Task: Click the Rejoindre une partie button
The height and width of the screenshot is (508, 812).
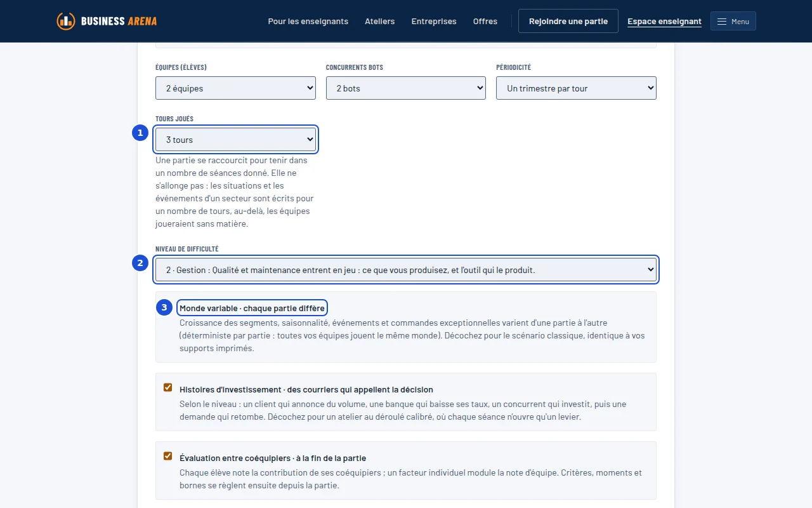Action: tap(568, 21)
